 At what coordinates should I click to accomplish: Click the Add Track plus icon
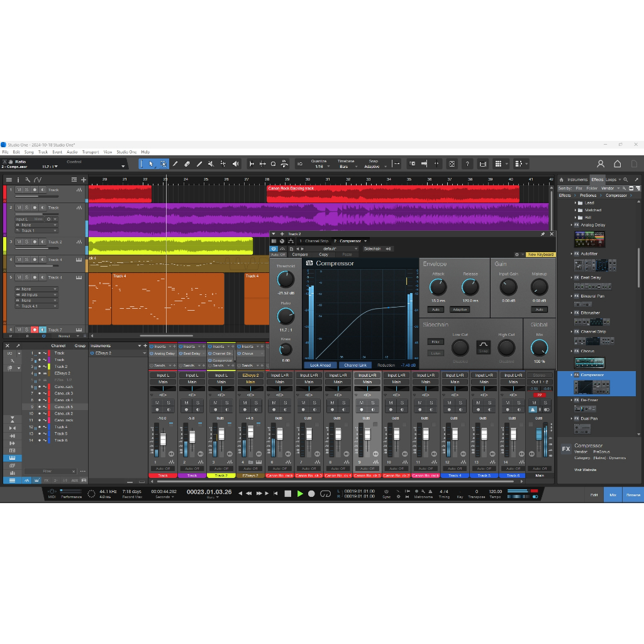point(84,180)
